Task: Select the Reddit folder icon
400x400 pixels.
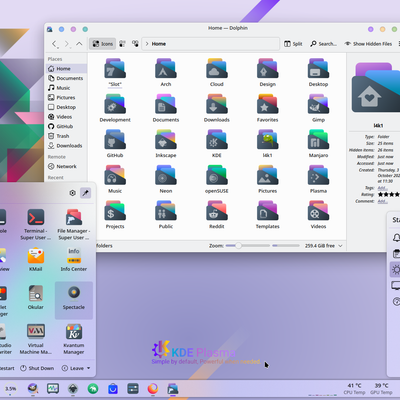Action: (x=217, y=211)
